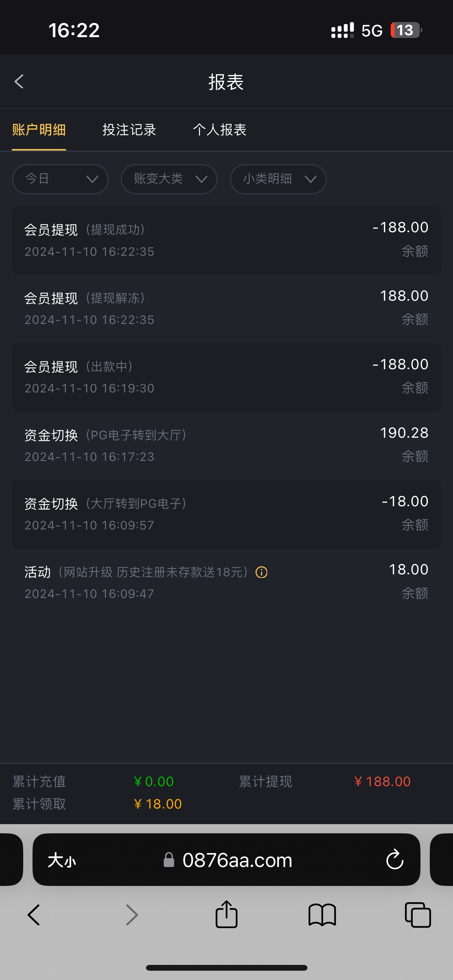Viewport: 453px width, 980px height.
Task: Tap the 0876aa.com address field
Action: (237, 860)
